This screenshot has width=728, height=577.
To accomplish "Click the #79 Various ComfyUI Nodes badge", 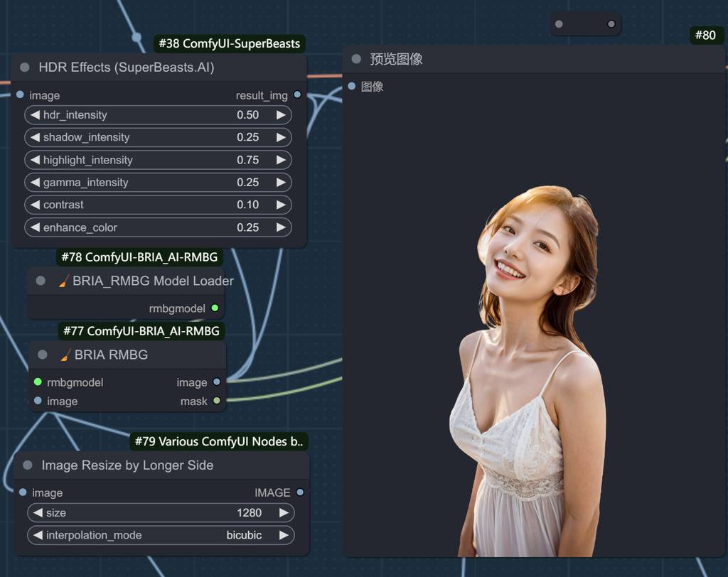I will (x=219, y=442).
